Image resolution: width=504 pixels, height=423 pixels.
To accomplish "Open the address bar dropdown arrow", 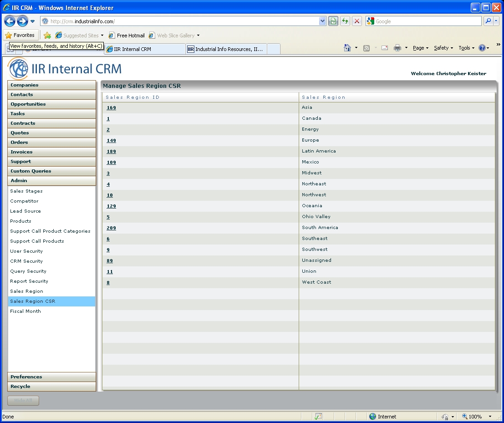I will tap(323, 21).
